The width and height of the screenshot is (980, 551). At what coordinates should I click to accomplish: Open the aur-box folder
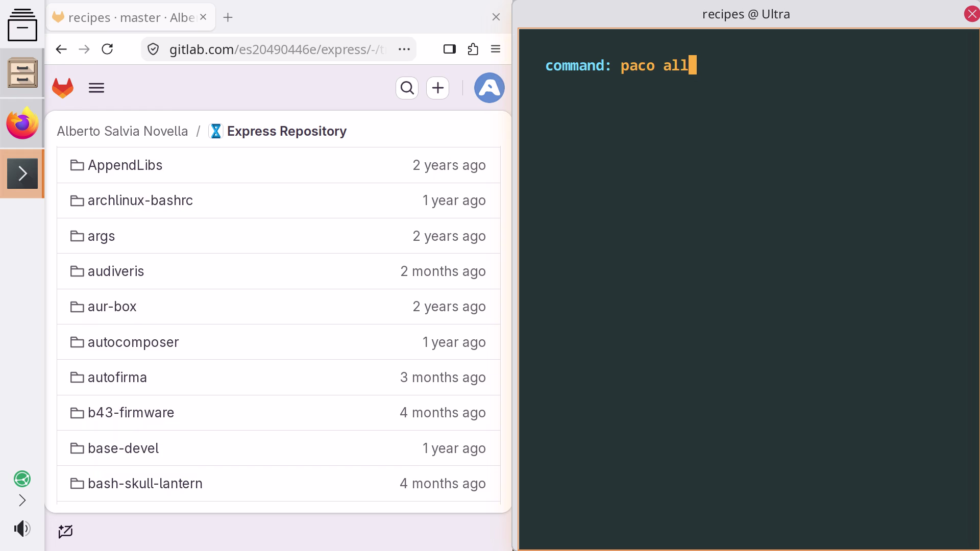point(112,307)
